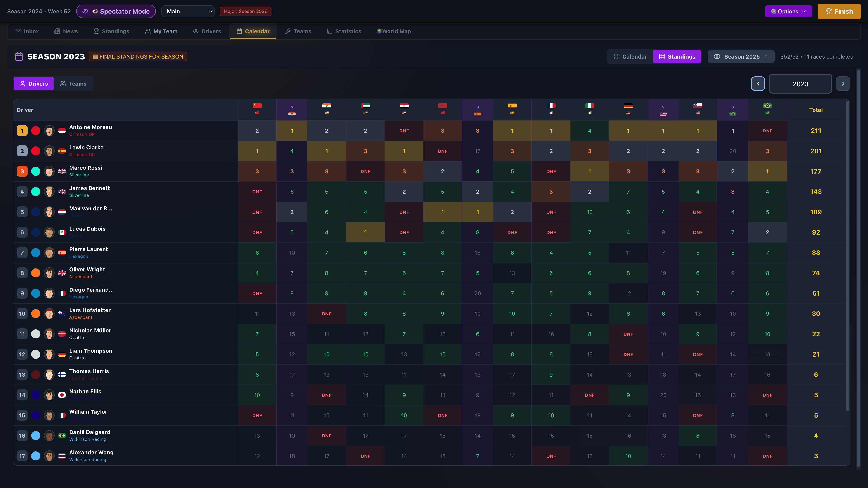868x488 pixels.
Task: Click the gold position 1 badge
Action: (x=22, y=131)
